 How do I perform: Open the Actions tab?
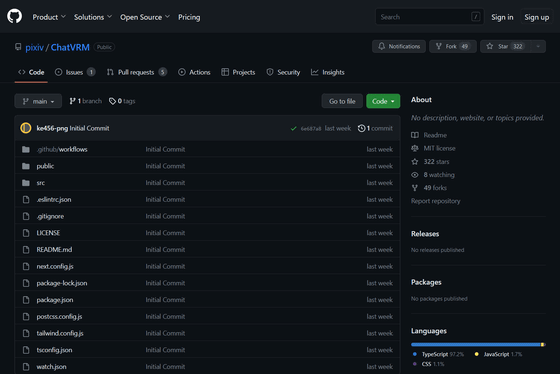tap(194, 72)
